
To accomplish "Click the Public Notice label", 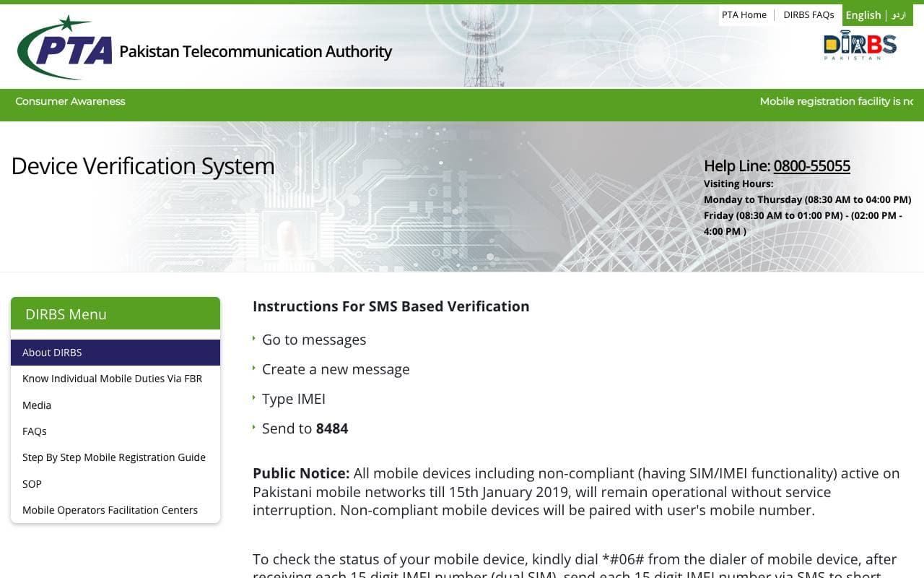I will (301, 473).
